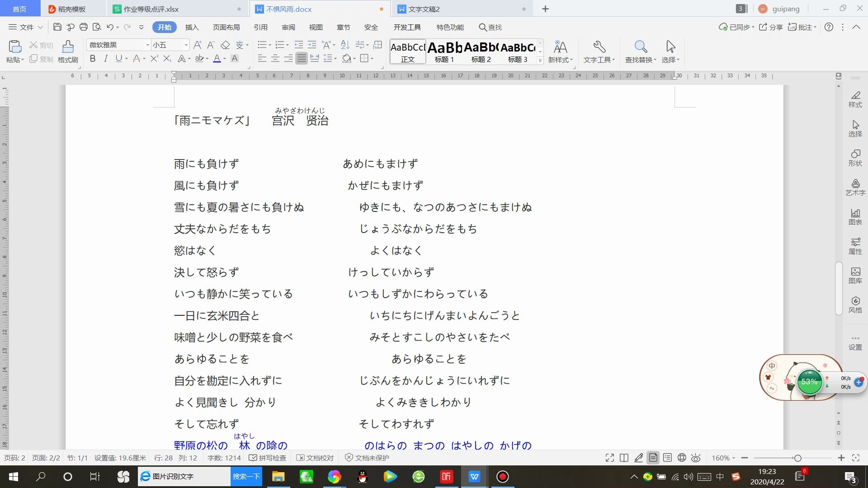This screenshot has width=868, height=488.
Task: Open the 风格 style panel in sidebar
Action: click(855, 305)
